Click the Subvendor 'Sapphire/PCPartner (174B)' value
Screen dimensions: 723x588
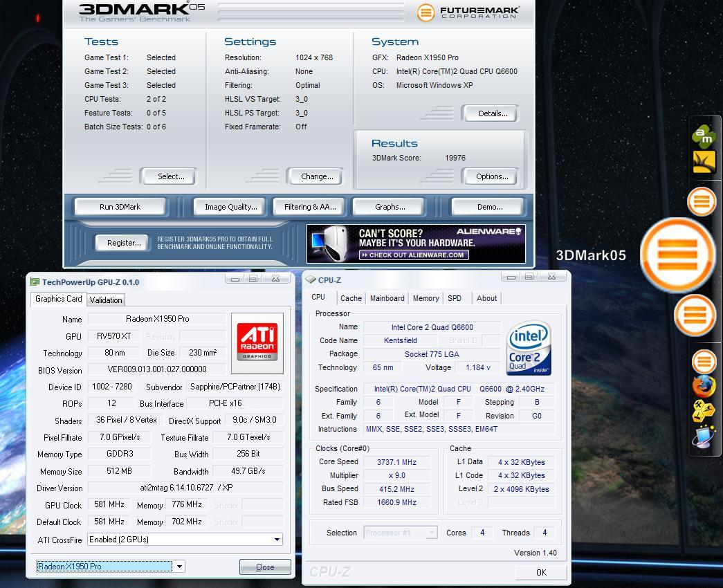pyautogui.click(x=235, y=387)
